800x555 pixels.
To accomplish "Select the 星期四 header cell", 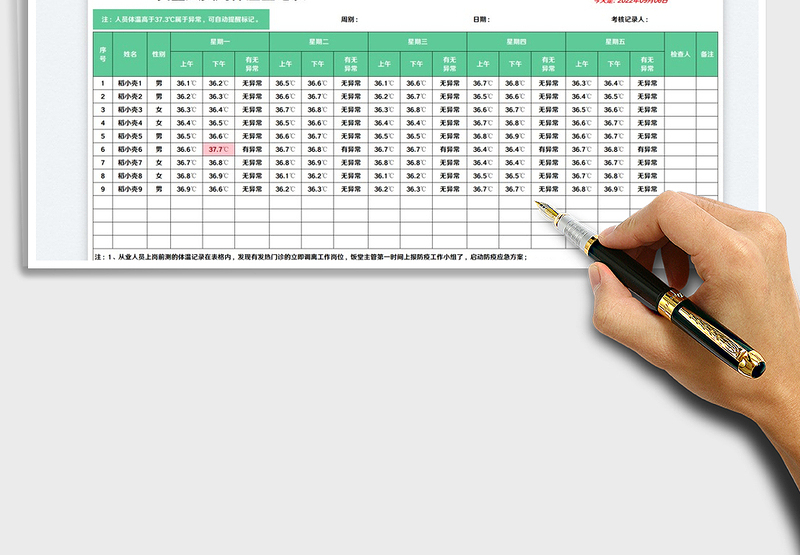I will pos(515,41).
